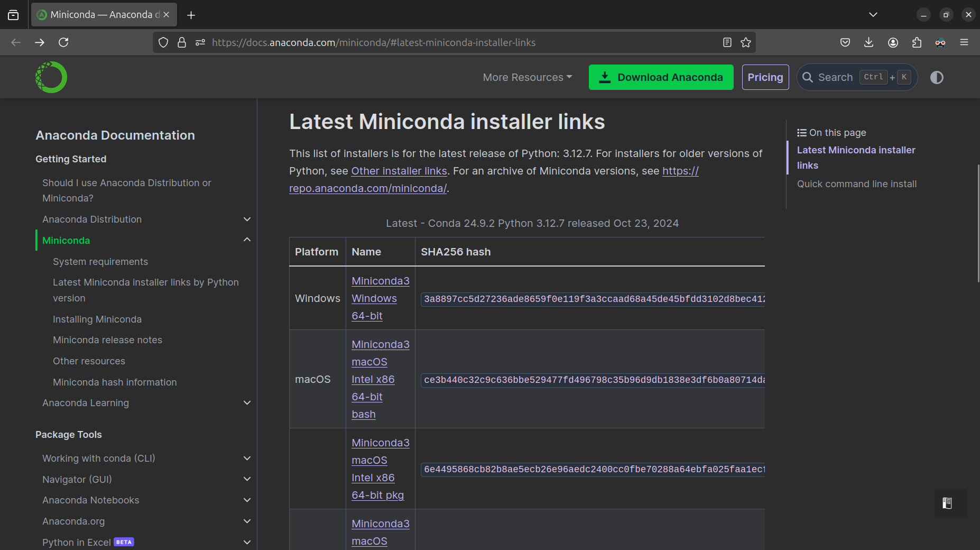Open site permissions icon in address bar
Screen dimensions: 980x550
(200, 42)
